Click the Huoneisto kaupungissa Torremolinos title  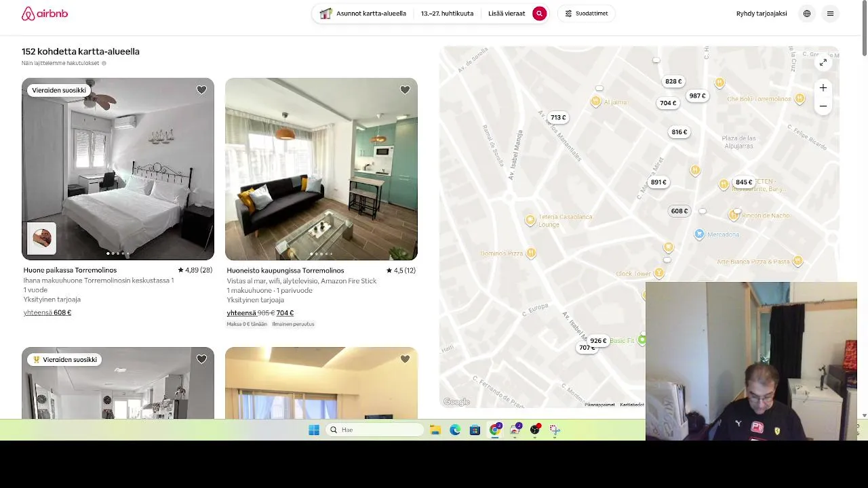285,270
